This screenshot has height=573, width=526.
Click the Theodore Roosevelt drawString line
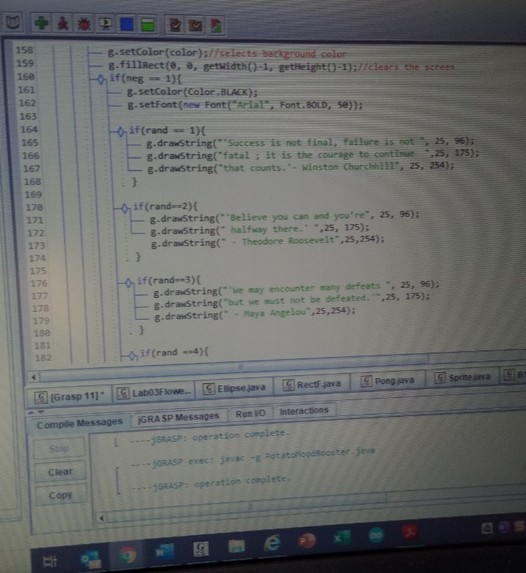tap(268, 242)
